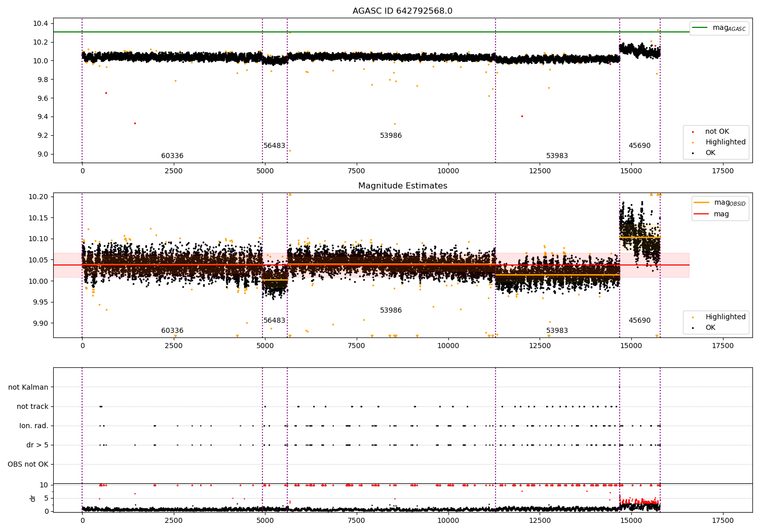Click the y-axis tick 10 of the dr subplot
760x532 pixels.
click(x=44, y=485)
